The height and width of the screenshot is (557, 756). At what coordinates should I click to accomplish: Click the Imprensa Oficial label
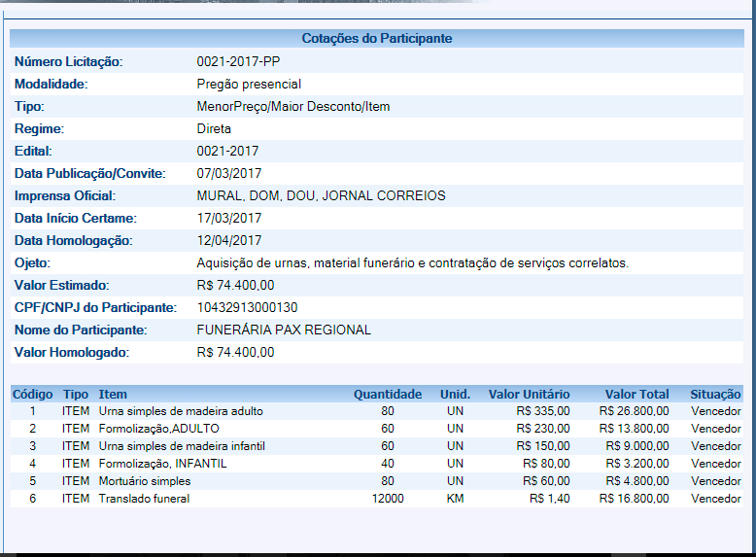(x=65, y=195)
